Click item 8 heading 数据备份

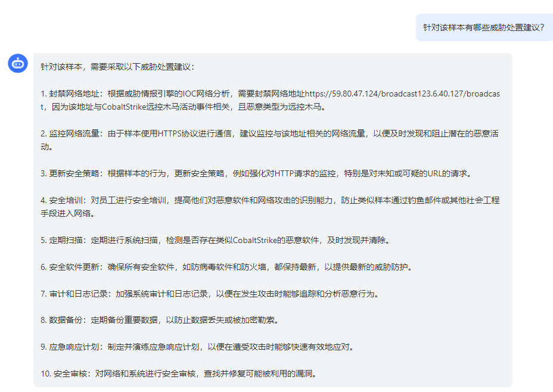tap(66, 320)
